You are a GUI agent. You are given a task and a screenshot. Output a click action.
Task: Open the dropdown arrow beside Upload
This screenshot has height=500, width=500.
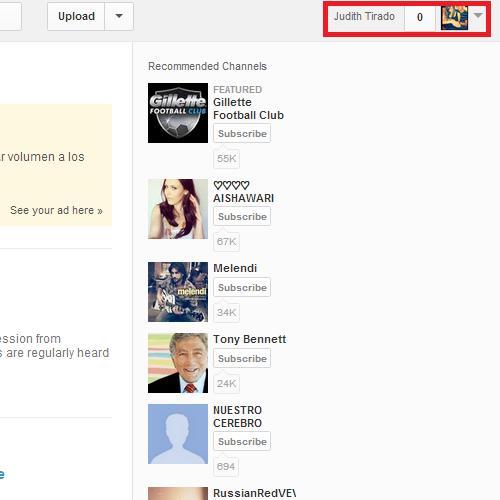tap(119, 16)
